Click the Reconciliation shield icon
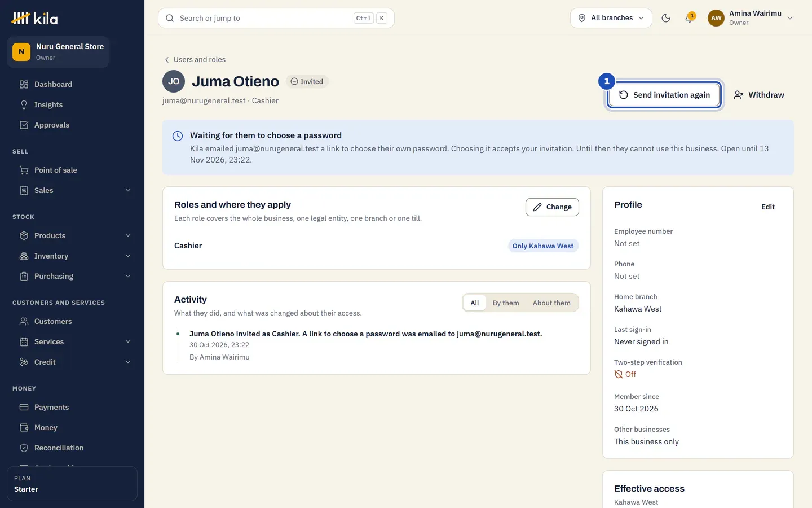812x508 pixels. (24, 448)
